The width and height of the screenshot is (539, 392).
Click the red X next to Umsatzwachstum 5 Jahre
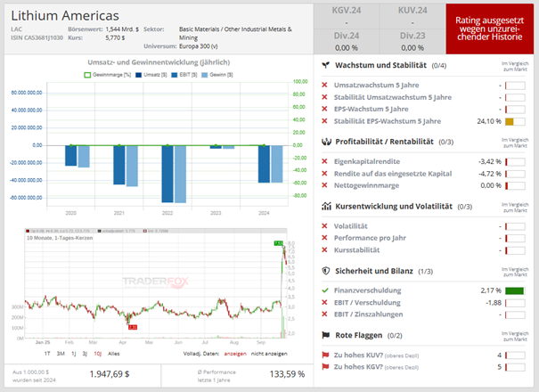[324, 85]
